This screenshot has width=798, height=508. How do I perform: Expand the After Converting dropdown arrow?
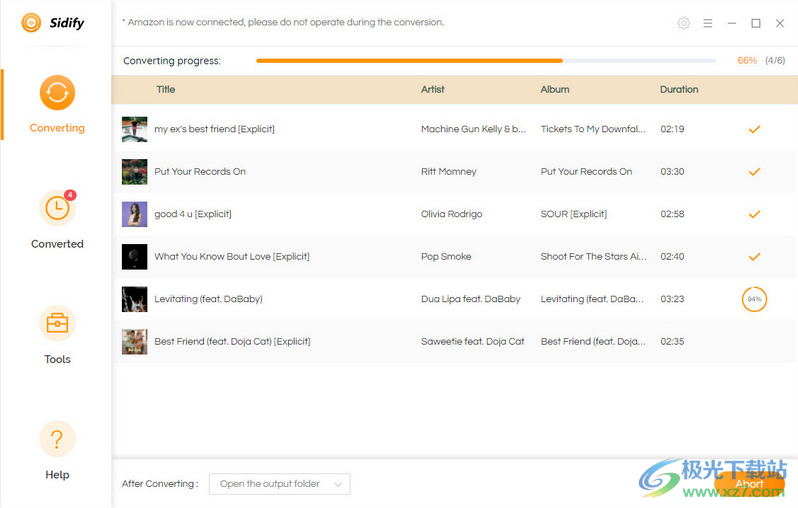337,485
